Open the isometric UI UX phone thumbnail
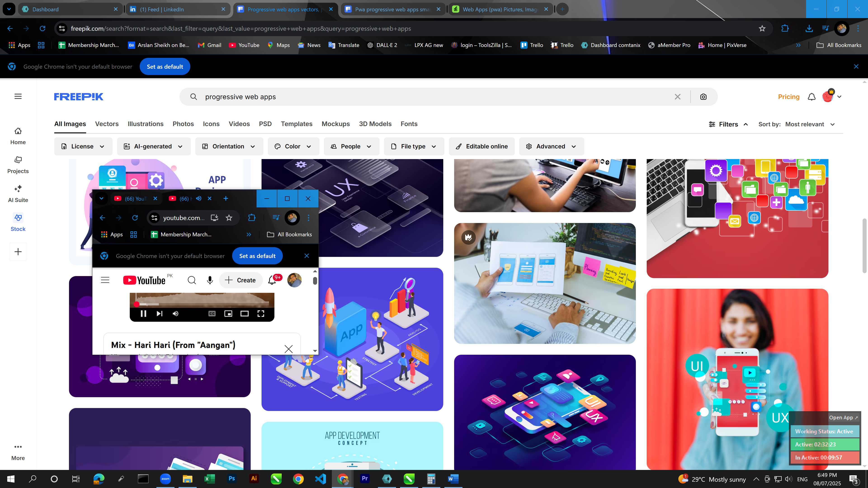The width and height of the screenshot is (868, 488). point(545,412)
